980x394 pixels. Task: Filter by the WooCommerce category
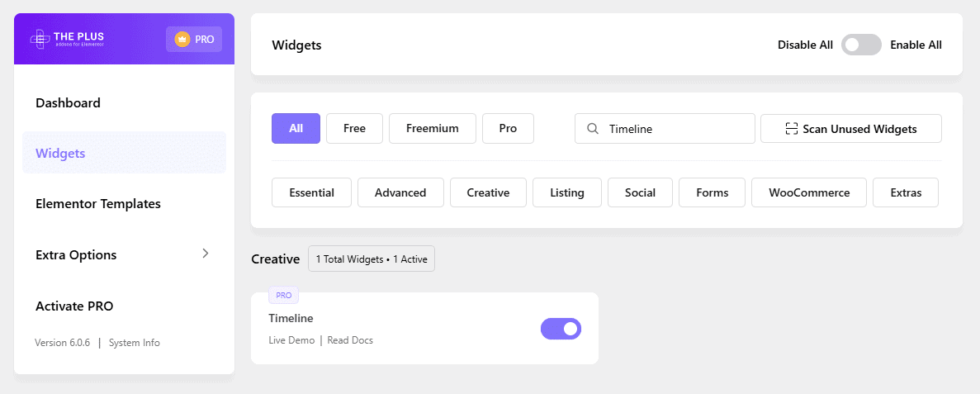[808, 192]
